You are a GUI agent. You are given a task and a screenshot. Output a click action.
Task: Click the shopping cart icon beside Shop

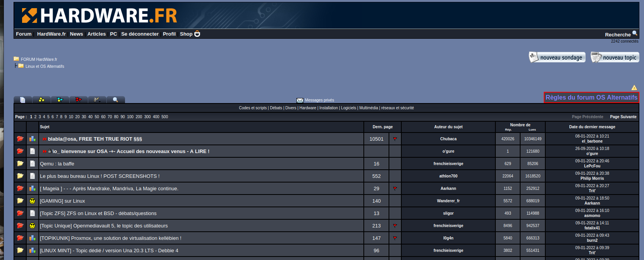pyautogui.click(x=197, y=34)
